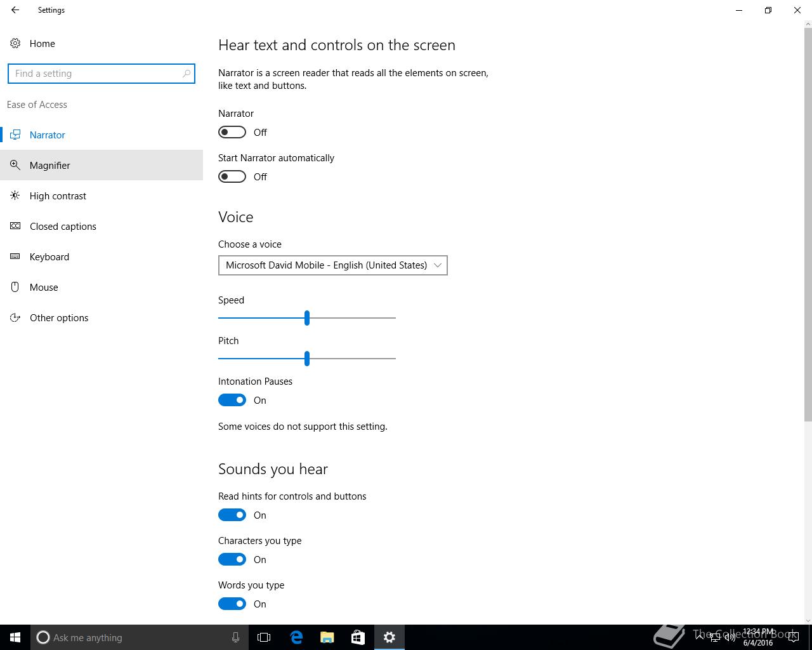Click 'Some voices do not support this setting.'

(x=303, y=427)
